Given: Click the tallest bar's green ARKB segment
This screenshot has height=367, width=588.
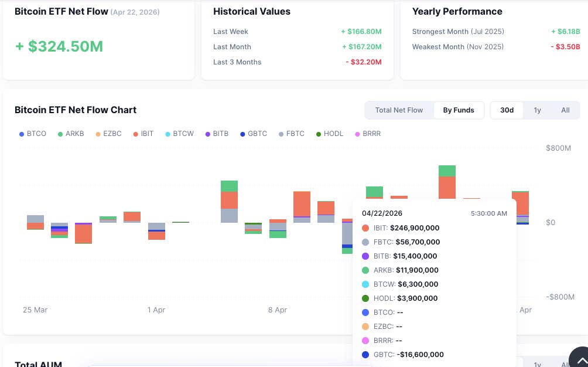Looking at the screenshot, I should [x=447, y=171].
